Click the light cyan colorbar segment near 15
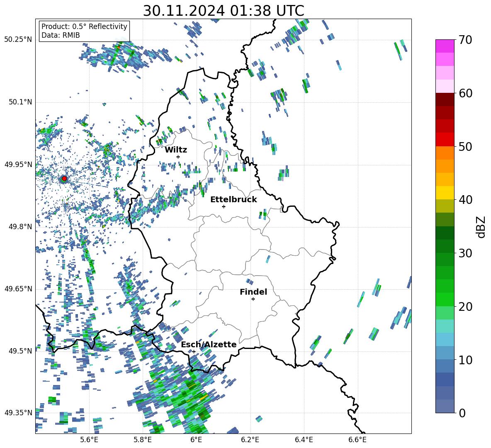Viewport: 491px width, 448px height. point(445,326)
